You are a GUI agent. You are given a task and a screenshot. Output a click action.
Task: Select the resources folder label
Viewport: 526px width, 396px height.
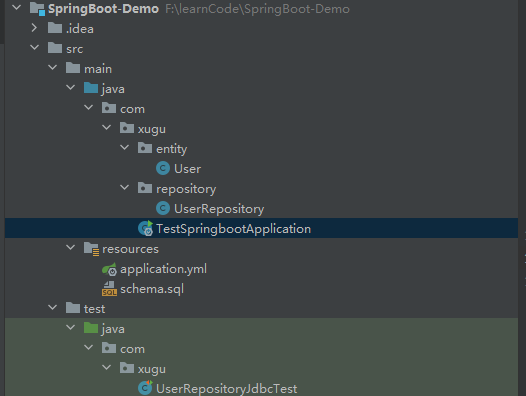point(130,249)
